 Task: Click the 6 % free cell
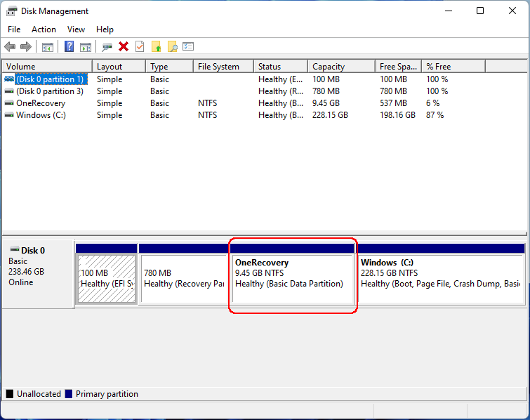[432, 103]
